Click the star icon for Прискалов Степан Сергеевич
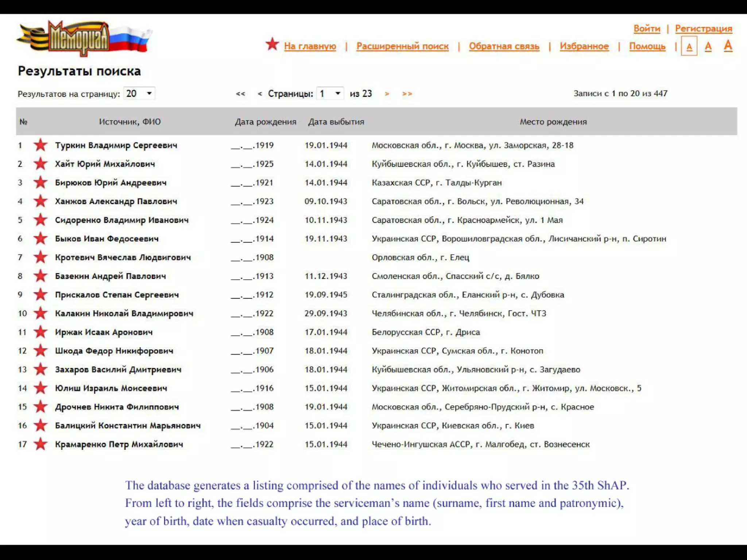 click(x=40, y=295)
